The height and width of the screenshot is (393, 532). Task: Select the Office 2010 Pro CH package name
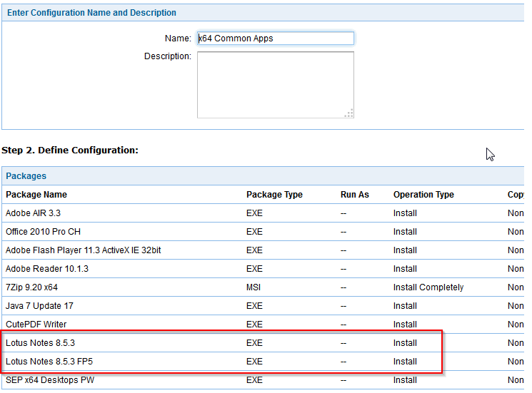tap(43, 232)
